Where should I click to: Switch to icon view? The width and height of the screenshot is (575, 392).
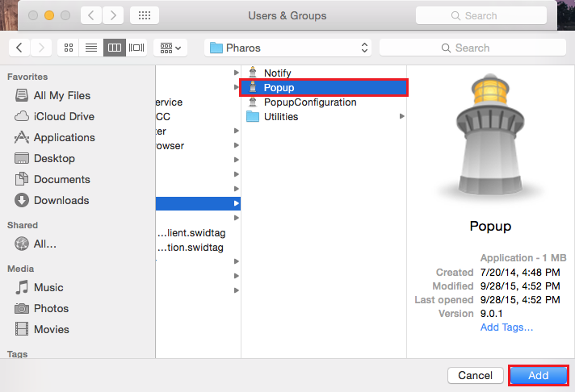point(68,48)
